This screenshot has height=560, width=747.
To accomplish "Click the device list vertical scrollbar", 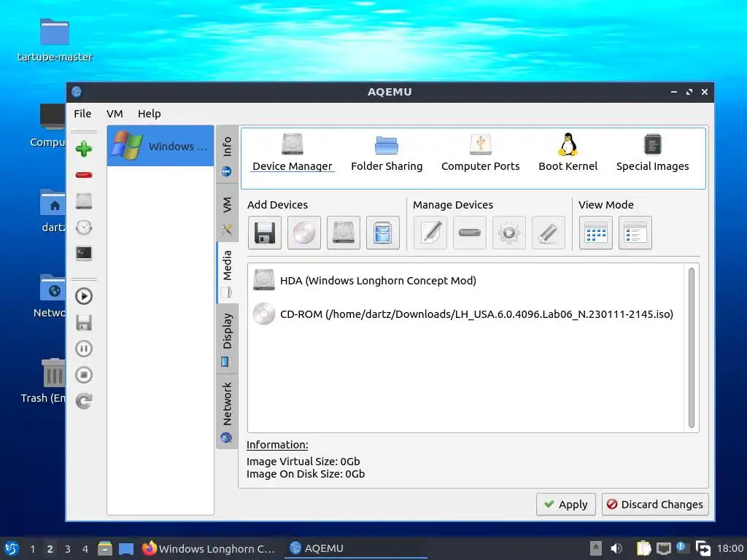I will coord(692,348).
